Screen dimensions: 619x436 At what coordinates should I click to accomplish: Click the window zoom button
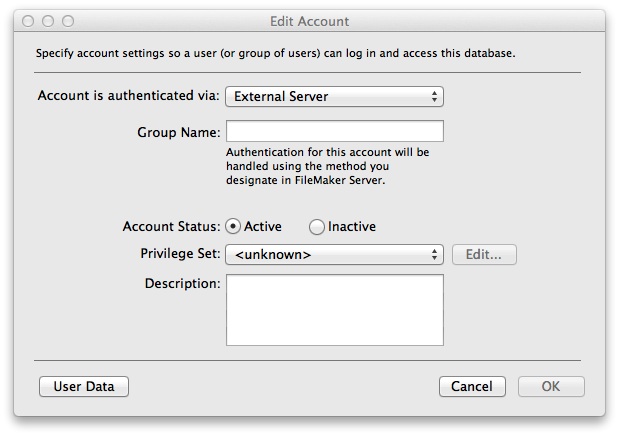coord(68,21)
